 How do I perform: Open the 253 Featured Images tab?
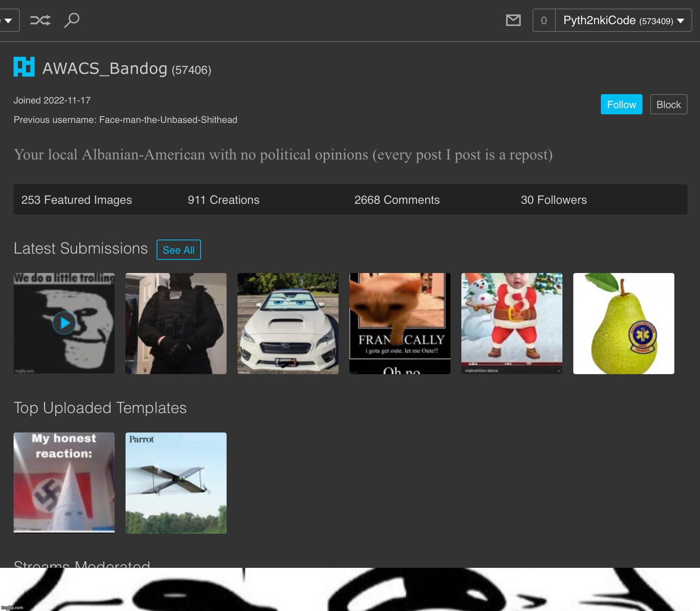(77, 200)
